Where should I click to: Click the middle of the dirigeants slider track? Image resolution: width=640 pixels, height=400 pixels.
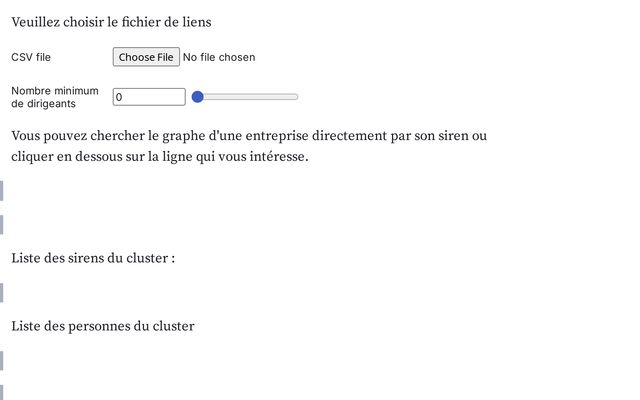245,97
